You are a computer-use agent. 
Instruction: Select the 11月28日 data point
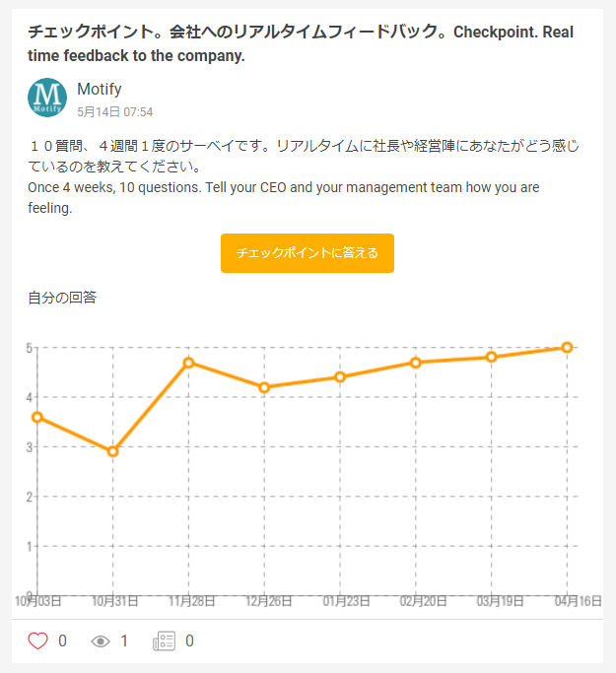point(188,363)
